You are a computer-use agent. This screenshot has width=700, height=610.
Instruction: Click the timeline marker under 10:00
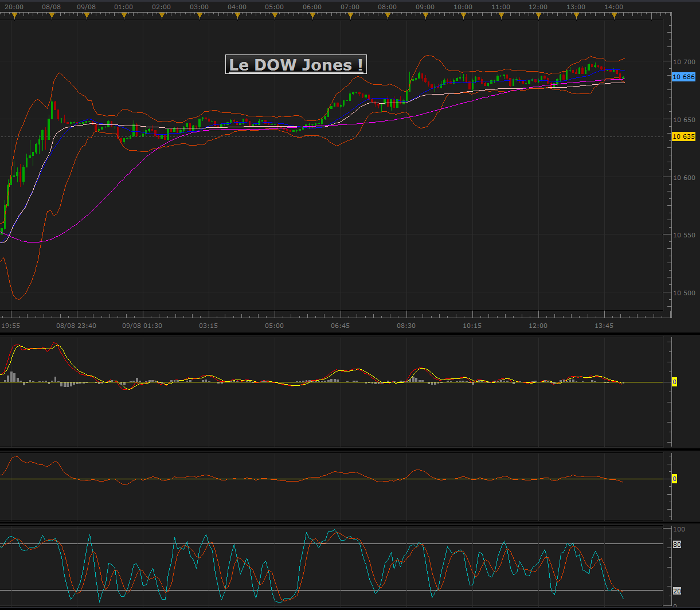click(463, 15)
